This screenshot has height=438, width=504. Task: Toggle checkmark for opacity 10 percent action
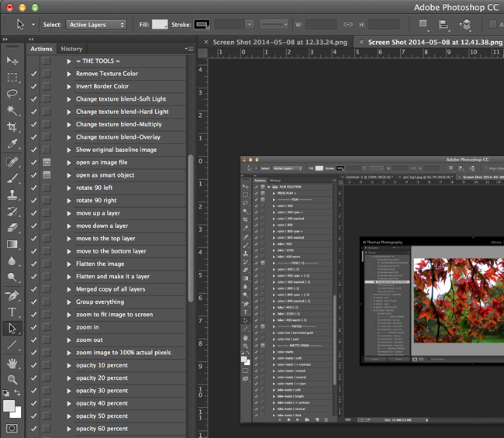click(x=33, y=365)
